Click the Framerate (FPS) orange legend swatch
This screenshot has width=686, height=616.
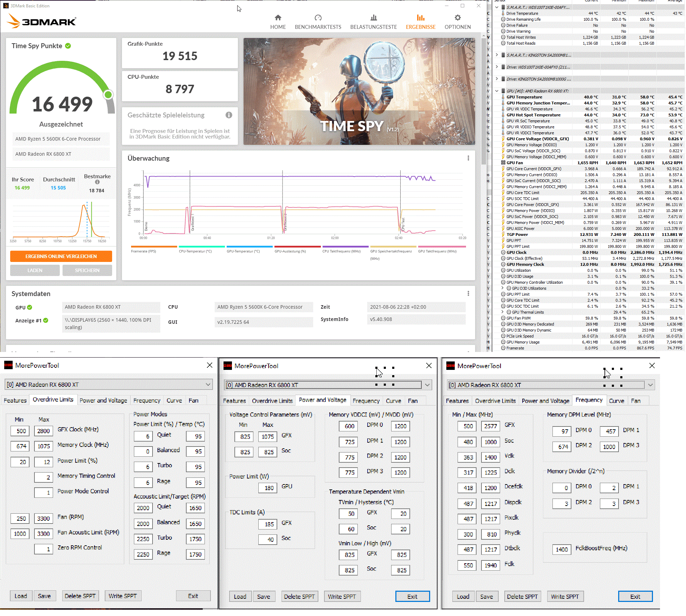click(x=154, y=246)
